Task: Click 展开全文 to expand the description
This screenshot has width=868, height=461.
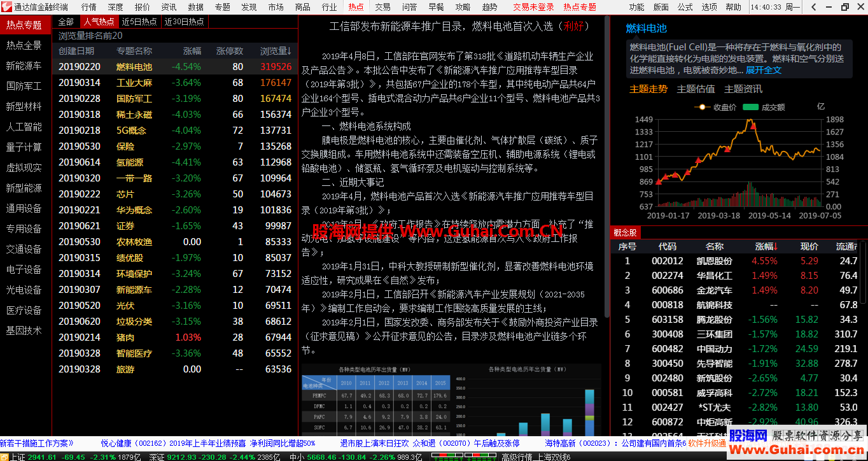Action: (x=764, y=70)
